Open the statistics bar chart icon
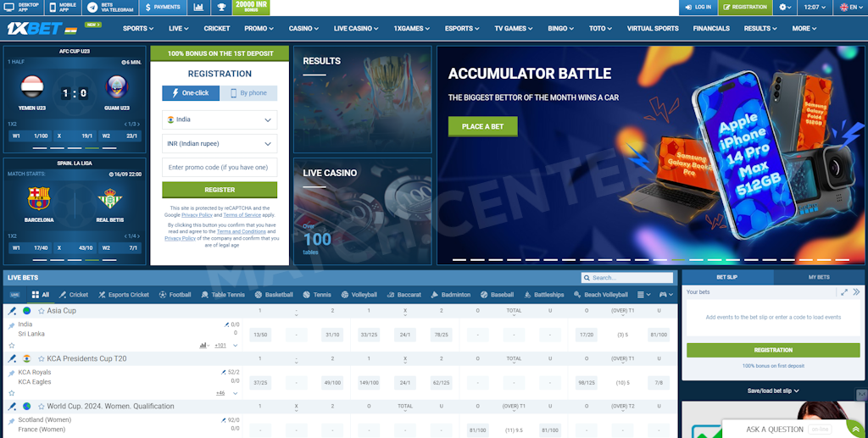The width and height of the screenshot is (868, 438). tap(198, 7)
